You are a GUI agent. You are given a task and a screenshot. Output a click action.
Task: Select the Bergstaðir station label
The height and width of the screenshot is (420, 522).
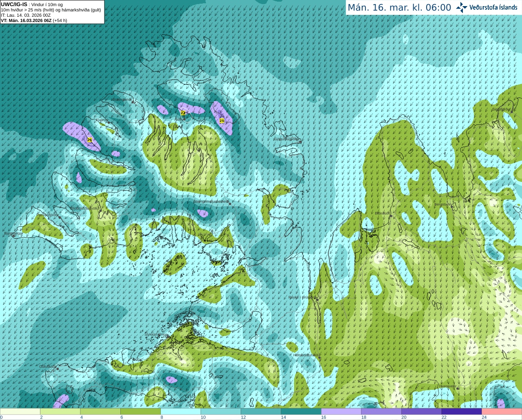[x=443, y=204]
